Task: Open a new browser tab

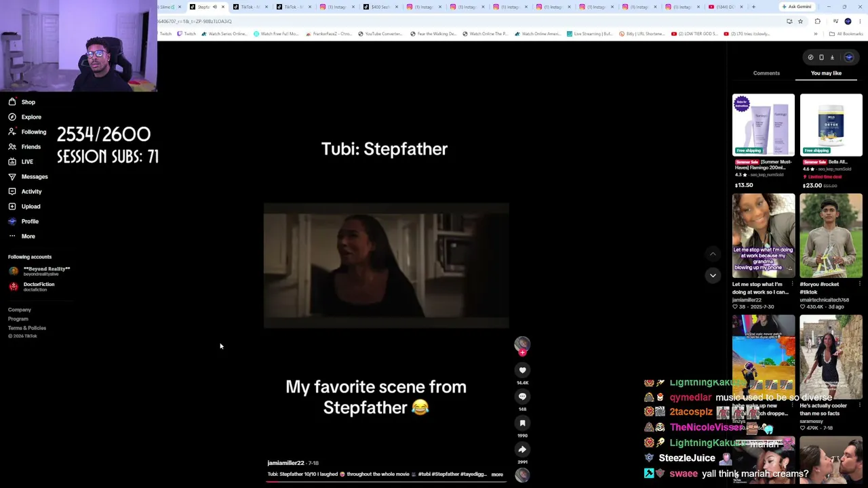Action: coord(753,7)
